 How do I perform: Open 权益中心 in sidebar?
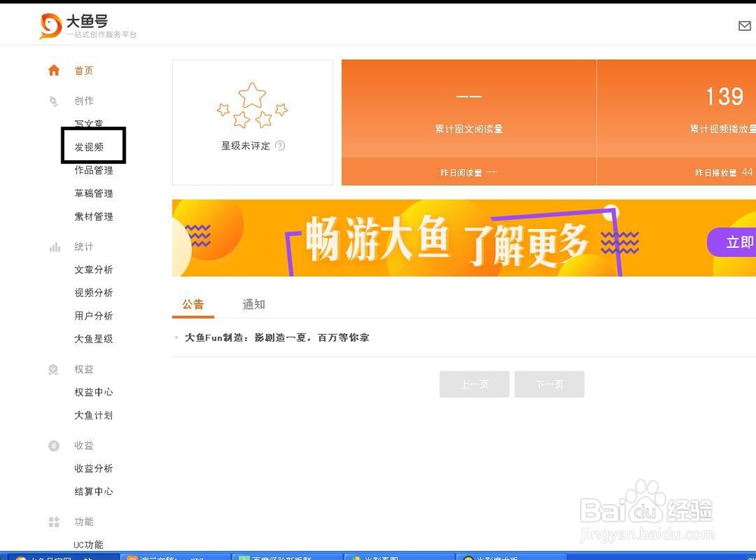coord(94,391)
